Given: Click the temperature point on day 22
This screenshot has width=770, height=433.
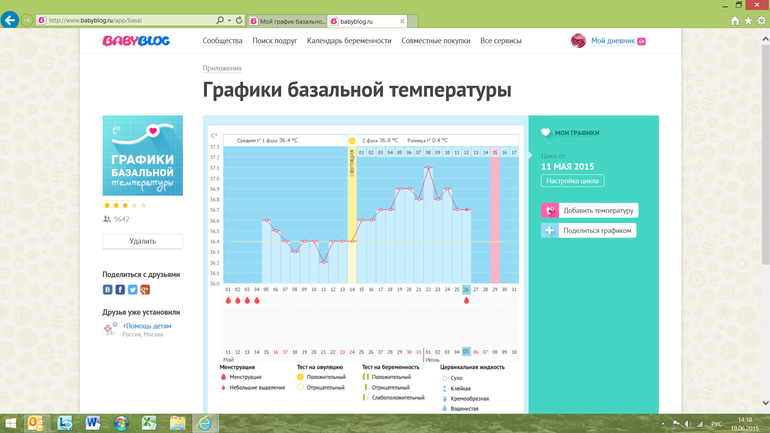Looking at the screenshot, I should [429, 167].
